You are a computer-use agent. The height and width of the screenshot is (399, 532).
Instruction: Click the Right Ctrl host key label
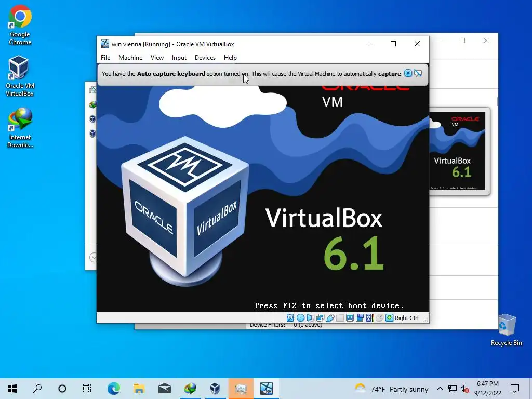(x=406, y=318)
